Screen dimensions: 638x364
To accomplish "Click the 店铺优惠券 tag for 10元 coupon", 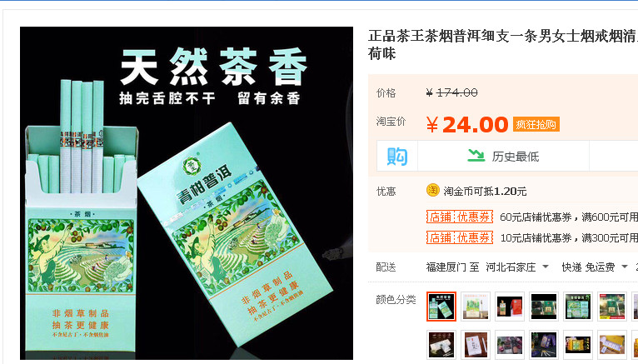I will [460, 237].
